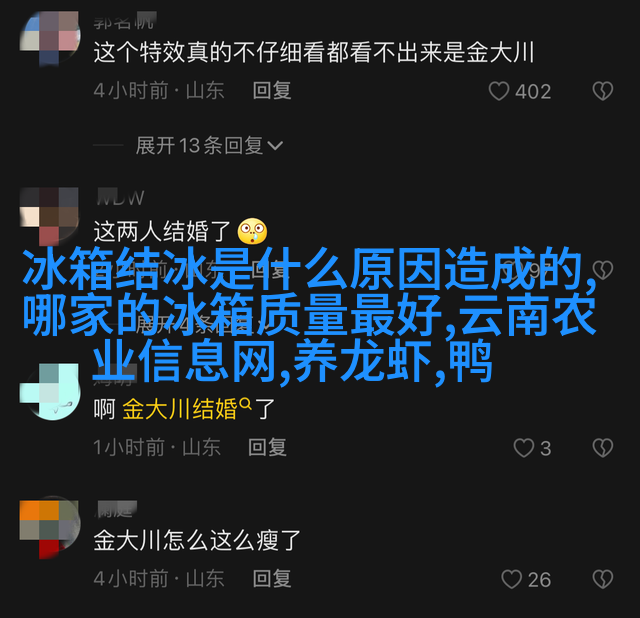Screen dimensions: 640x618
Task: Dislike the 啊金大川结婚了 comment
Action: (603, 448)
